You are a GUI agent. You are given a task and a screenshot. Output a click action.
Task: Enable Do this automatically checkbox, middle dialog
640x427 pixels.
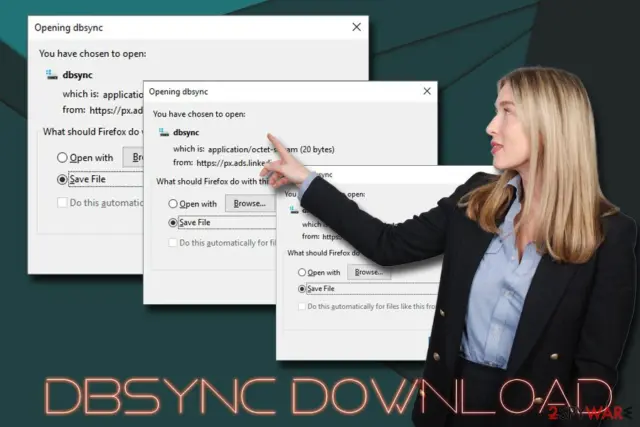click(x=173, y=243)
